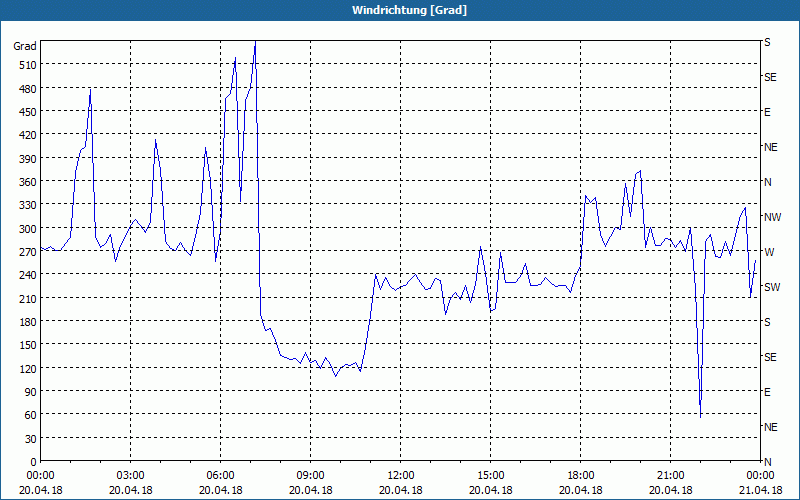Click the SW compass label
This screenshot has height=500, width=800.
pyautogui.click(x=772, y=287)
